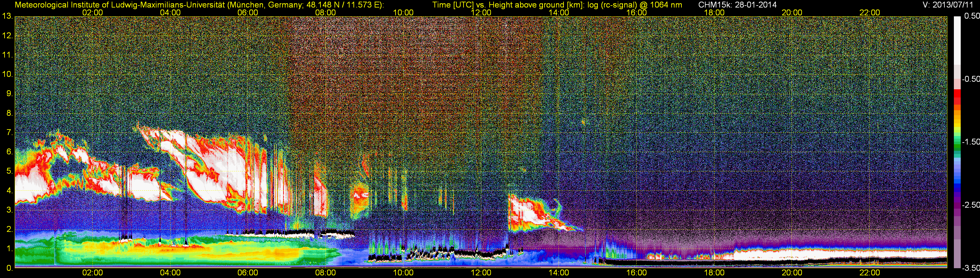Click the -0.50 colorbar scale value
Screen dimensions: 980x278
971,79
